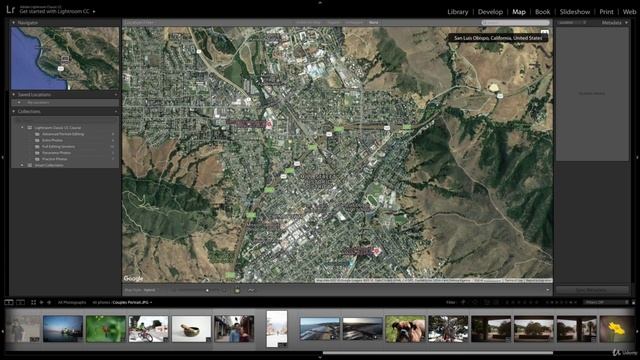Hide right panels with edge arrow
This screenshot has width=640, height=360.
point(637,157)
